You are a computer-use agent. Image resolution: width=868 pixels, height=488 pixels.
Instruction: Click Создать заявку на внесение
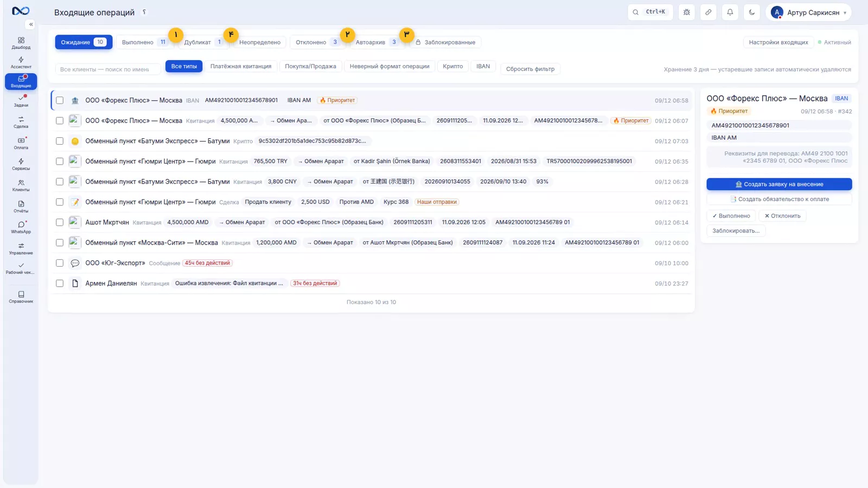pos(779,184)
